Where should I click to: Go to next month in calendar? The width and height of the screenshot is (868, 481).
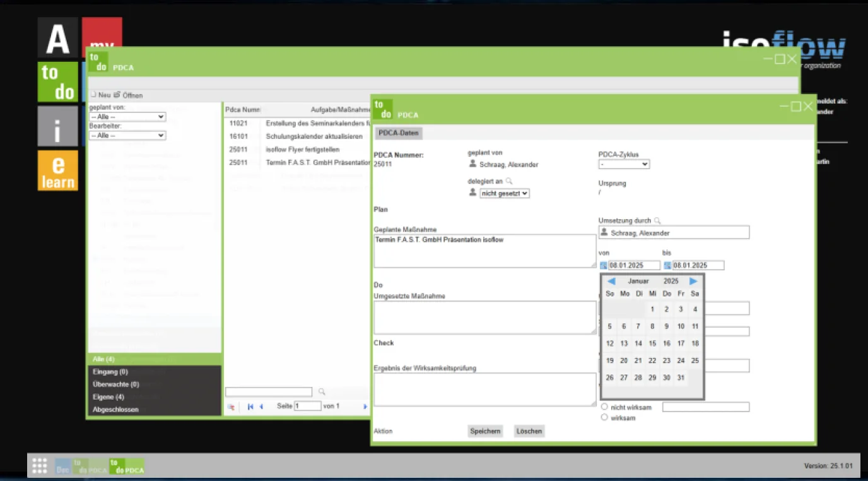(693, 281)
